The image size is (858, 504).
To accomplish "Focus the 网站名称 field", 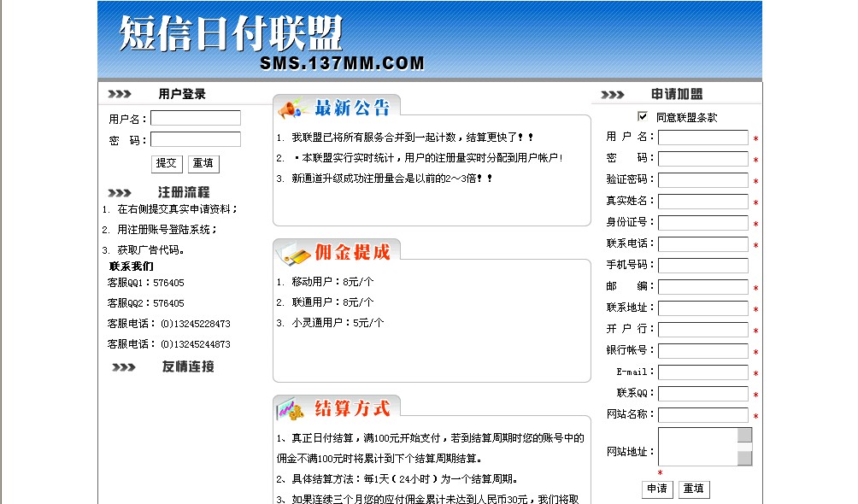I will click(702, 415).
